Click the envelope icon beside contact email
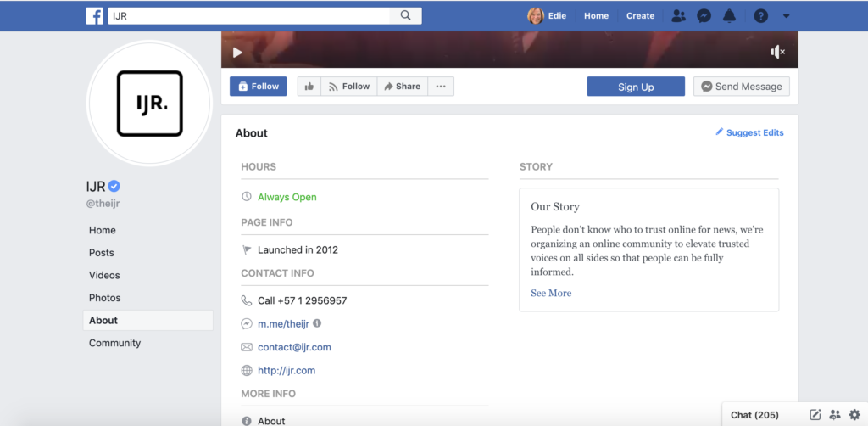Viewport: 868px width, 426px height. click(247, 347)
